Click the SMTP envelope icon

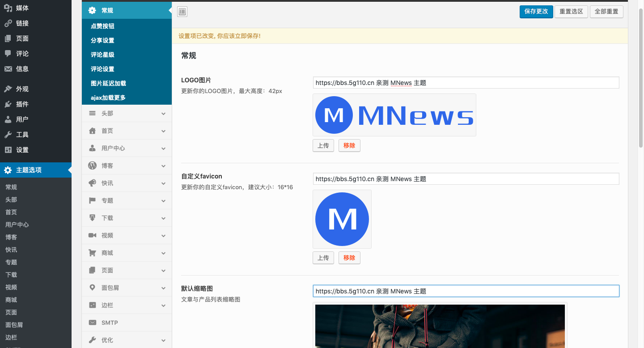coord(93,323)
